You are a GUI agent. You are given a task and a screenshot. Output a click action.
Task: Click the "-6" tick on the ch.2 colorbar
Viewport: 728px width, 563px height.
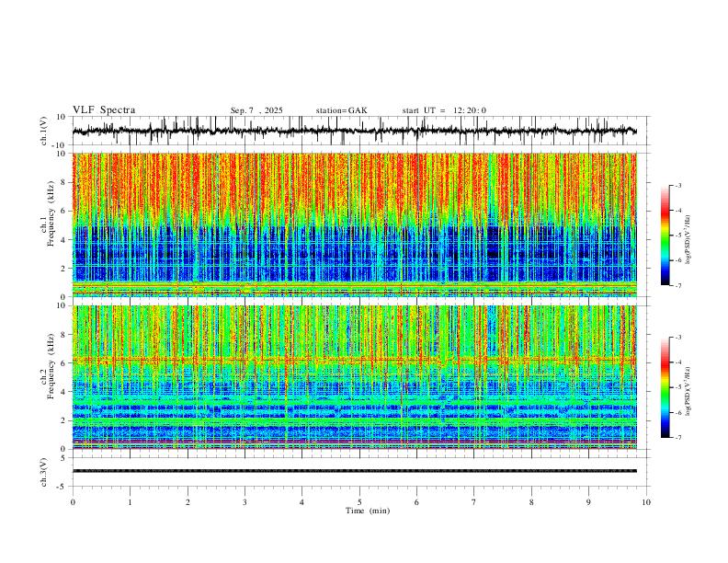pyautogui.click(x=677, y=412)
